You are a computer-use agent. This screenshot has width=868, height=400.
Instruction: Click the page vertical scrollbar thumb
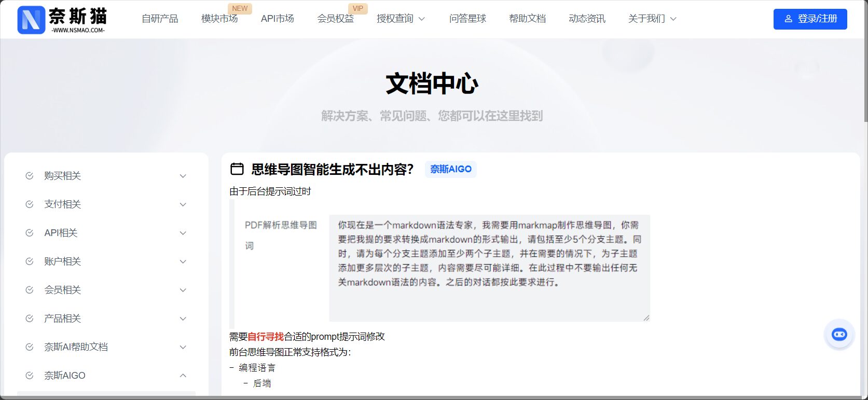point(865,61)
